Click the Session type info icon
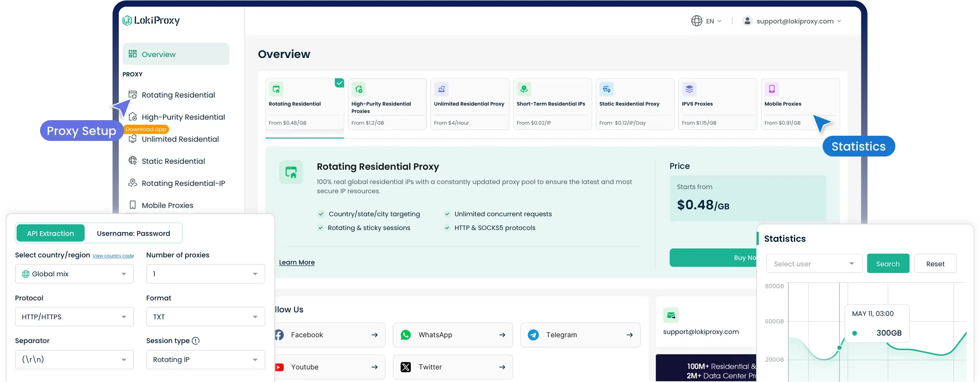The width and height of the screenshot is (980, 382). click(x=196, y=341)
